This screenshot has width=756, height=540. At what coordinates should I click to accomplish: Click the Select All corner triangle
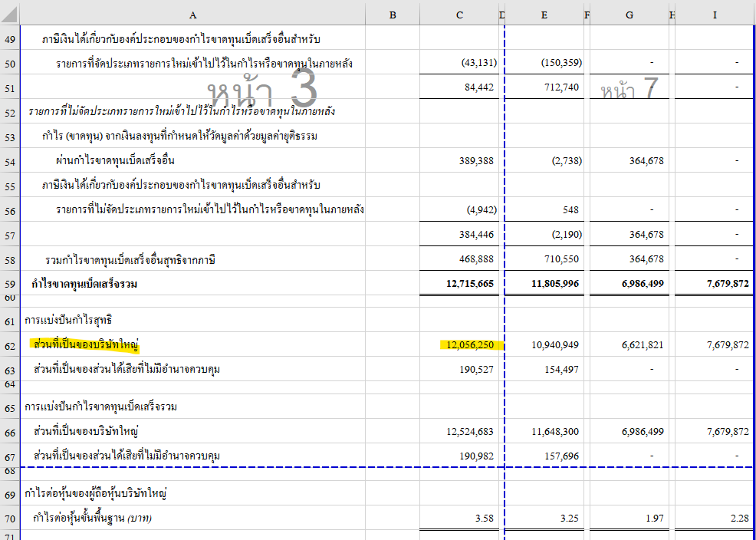click(x=9, y=15)
